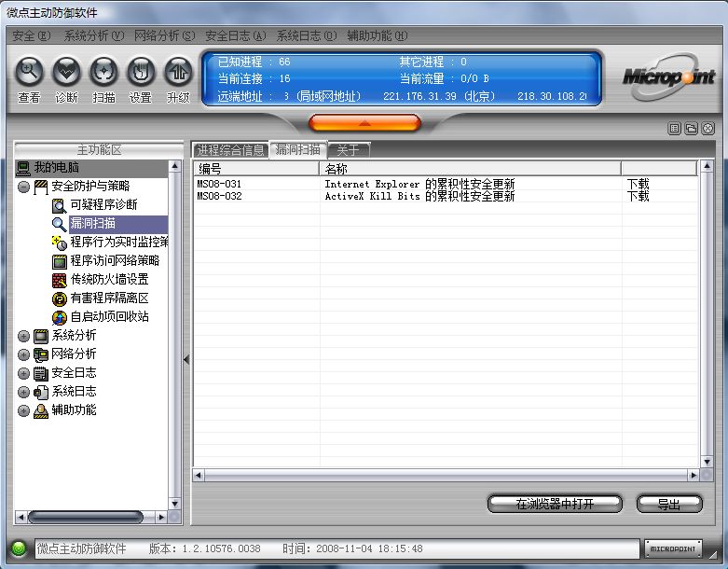Click the list view icon at top right
The height and width of the screenshot is (569, 728).
(674, 128)
